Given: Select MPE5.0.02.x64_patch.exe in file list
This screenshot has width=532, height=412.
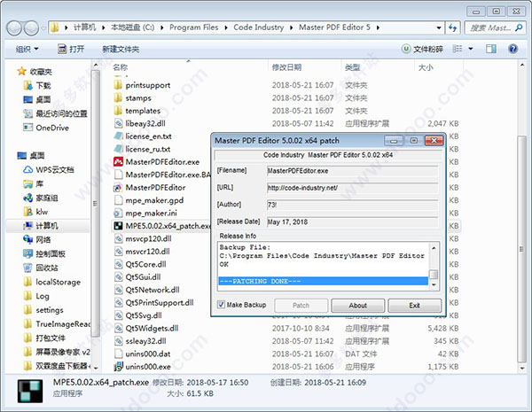Looking at the screenshot, I should tap(168, 226).
